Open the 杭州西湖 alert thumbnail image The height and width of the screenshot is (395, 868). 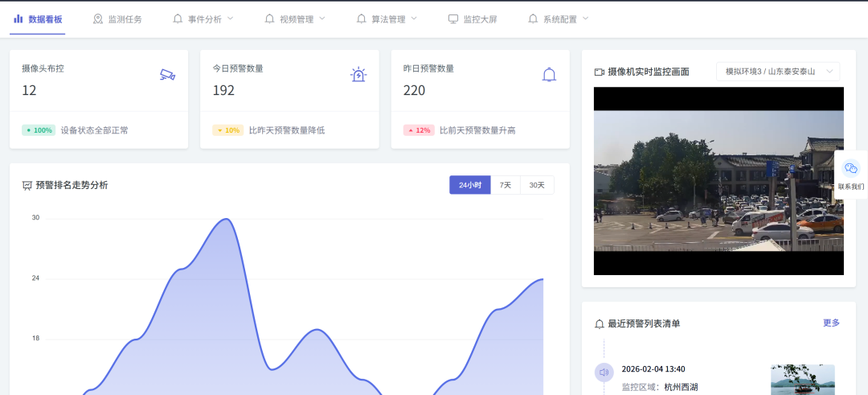coord(802,380)
